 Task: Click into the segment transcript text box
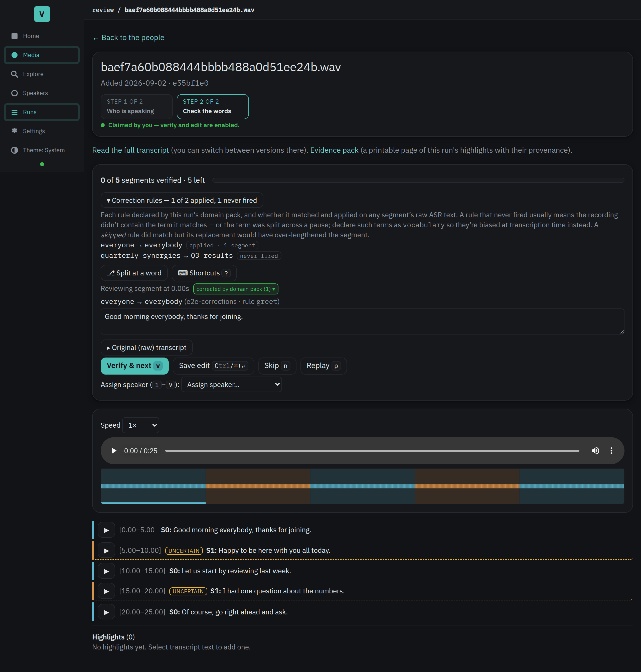coord(362,321)
